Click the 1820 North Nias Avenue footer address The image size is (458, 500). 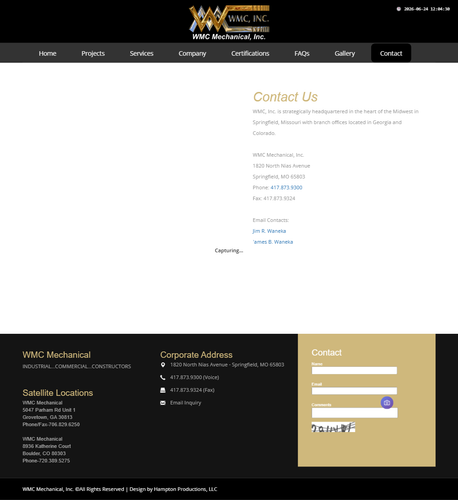tap(227, 365)
